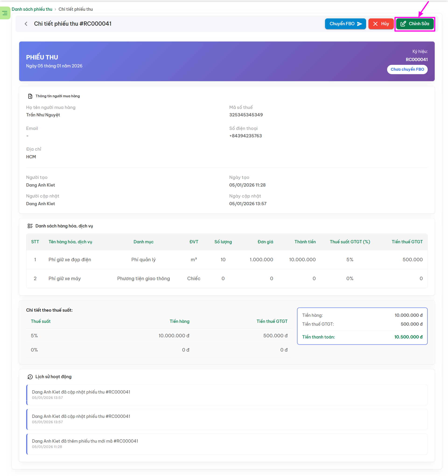Click the Chi tiết phiếu thu breadcrumb text
448x476 pixels.
pos(75,9)
